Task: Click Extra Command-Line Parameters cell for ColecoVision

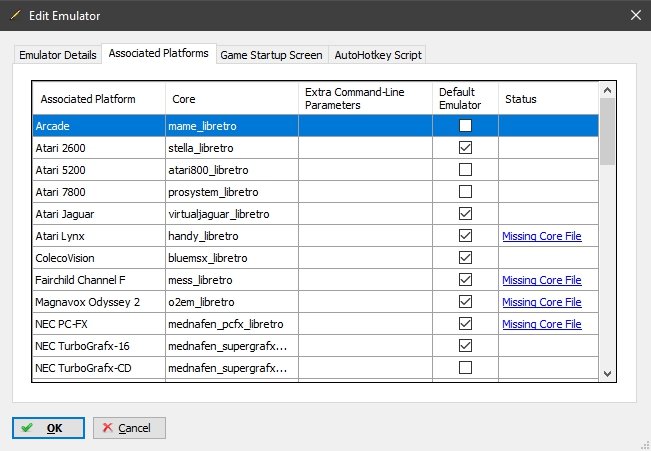Action: pyautogui.click(x=365, y=258)
